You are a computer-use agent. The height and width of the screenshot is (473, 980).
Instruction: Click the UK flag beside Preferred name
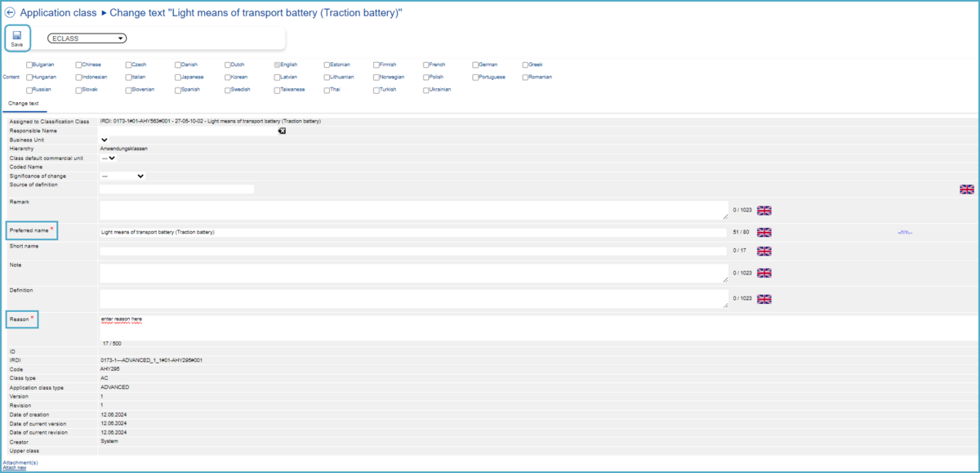(x=764, y=232)
